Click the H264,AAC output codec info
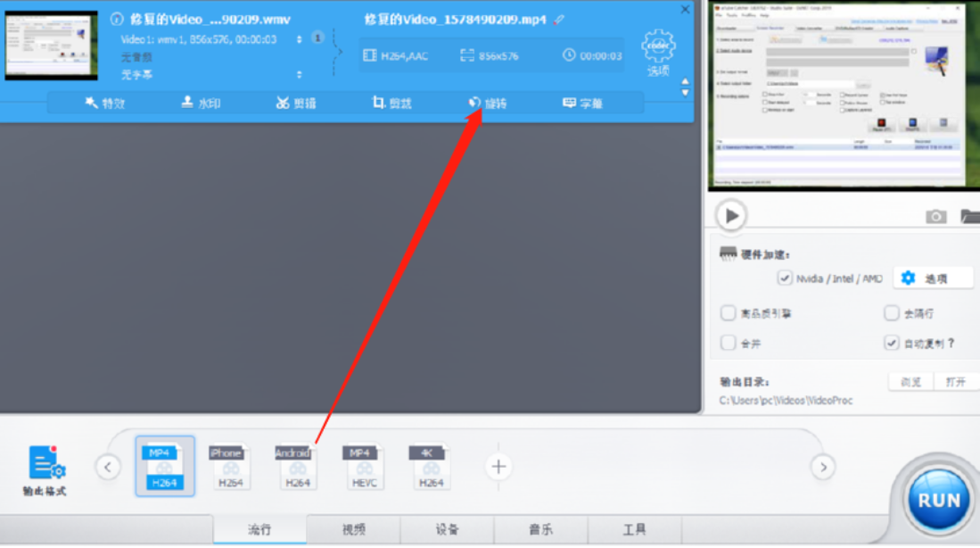 pyautogui.click(x=396, y=55)
